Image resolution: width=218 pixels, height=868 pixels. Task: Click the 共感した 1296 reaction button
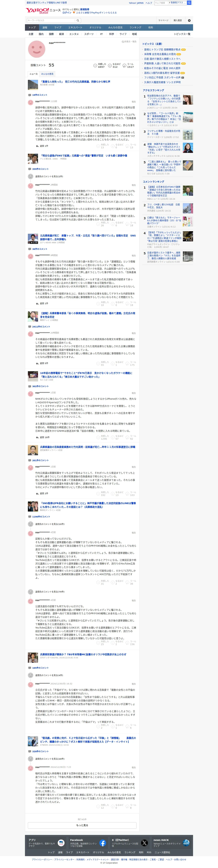click(x=103, y=437)
